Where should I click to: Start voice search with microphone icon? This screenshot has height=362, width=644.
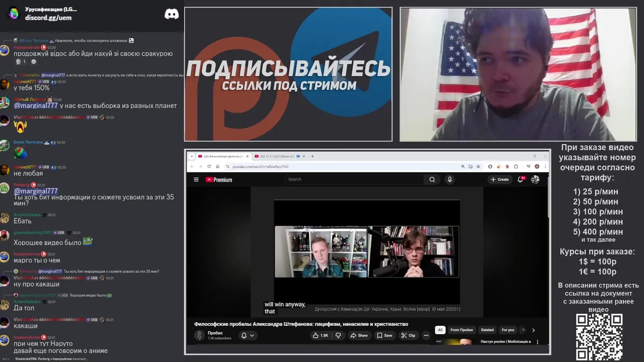point(450,179)
